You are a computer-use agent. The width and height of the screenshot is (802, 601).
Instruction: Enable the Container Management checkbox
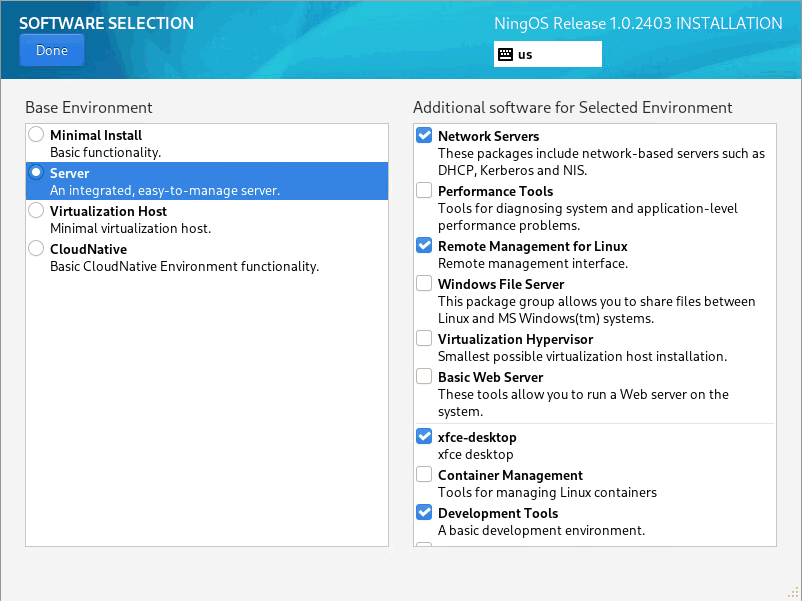click(424, 475)
